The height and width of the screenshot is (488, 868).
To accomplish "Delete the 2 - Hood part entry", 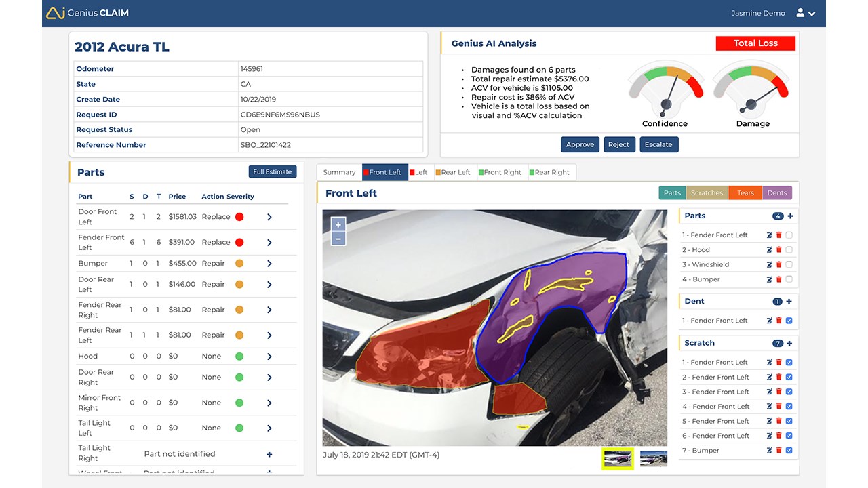I will click(x=778, y=250).
